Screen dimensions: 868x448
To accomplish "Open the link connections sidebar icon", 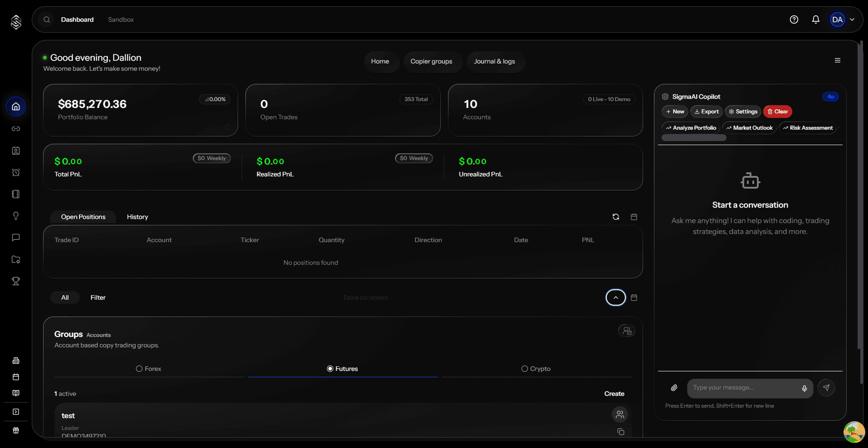I will pyautogui.click(x=16, y=129).
